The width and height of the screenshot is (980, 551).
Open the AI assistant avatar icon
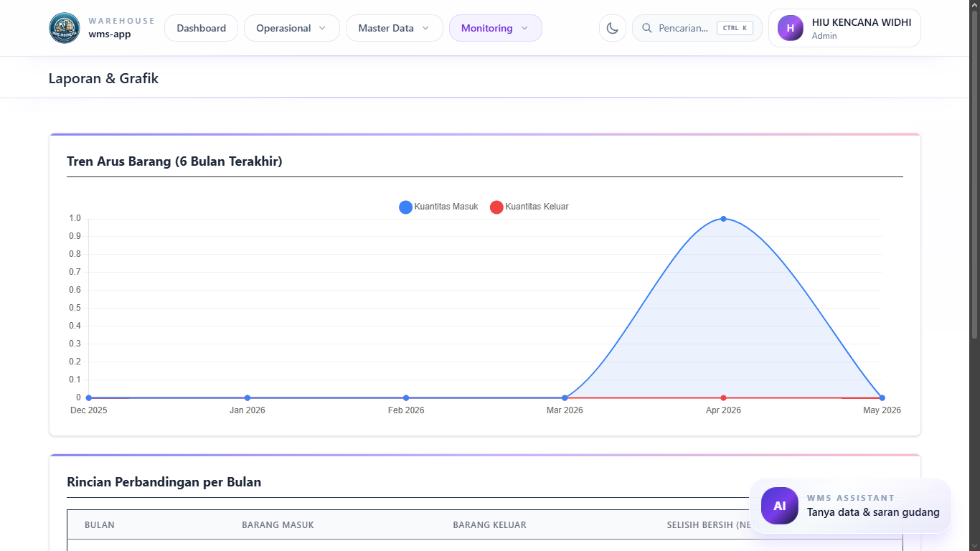click(780, 506)
